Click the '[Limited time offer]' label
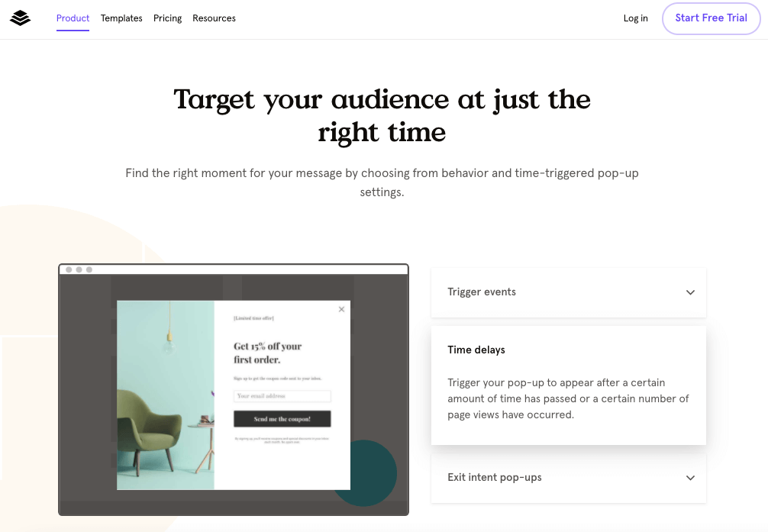Viewport: 768px width, 532px height. (253, 318)
